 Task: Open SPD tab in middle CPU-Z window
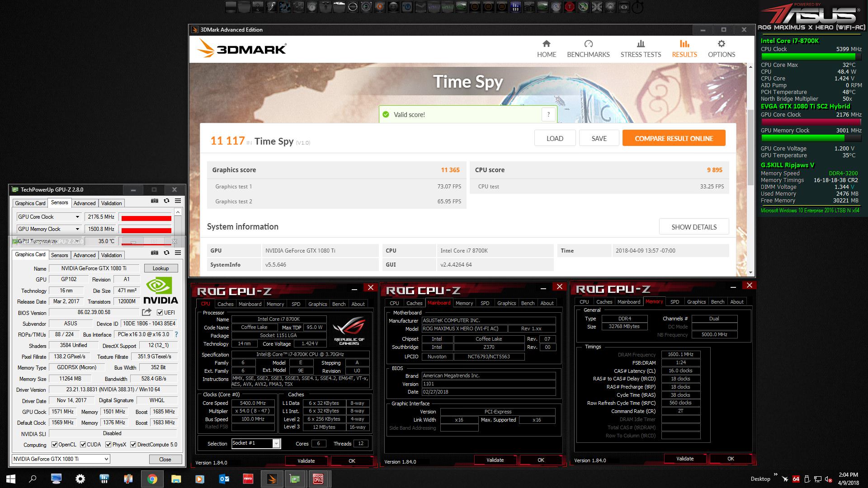click(x=485, y=303)
